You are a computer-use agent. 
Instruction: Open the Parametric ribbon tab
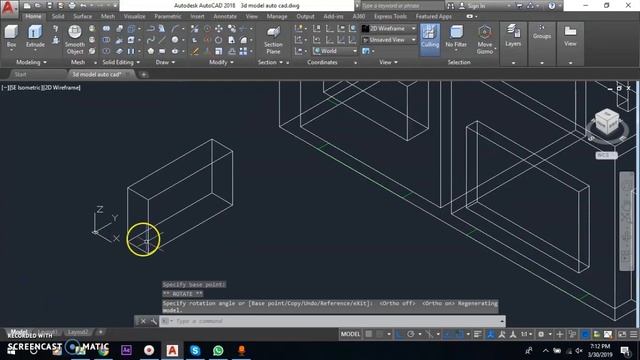tap(168, 16)
